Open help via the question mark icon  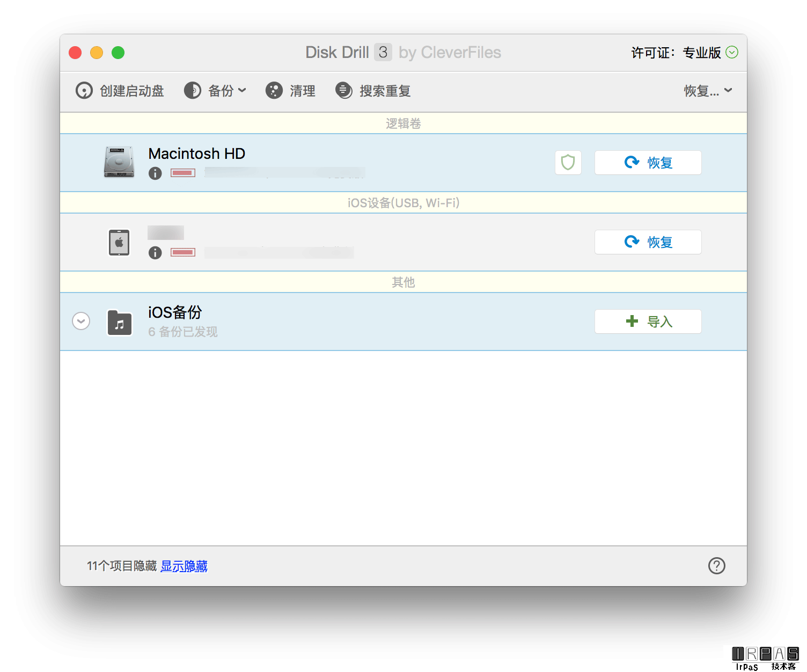click(x=717, y=566)
